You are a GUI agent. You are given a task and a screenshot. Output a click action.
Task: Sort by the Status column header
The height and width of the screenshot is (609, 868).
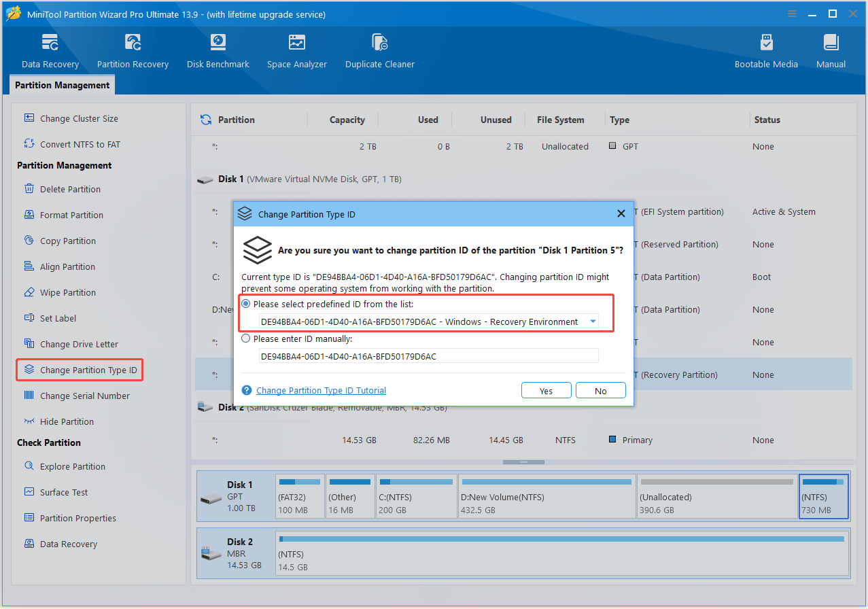[x=767, y=120]
